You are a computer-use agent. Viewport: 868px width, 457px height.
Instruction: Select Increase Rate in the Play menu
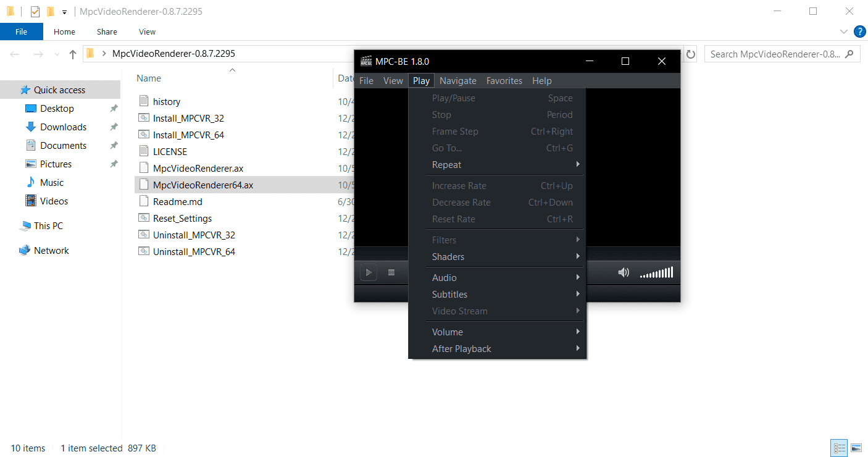497,186
